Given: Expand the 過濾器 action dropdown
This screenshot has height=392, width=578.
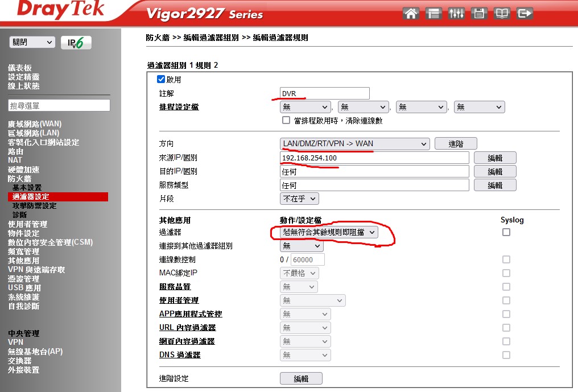Looking at the screenshot, I should (x=329, y=232).
